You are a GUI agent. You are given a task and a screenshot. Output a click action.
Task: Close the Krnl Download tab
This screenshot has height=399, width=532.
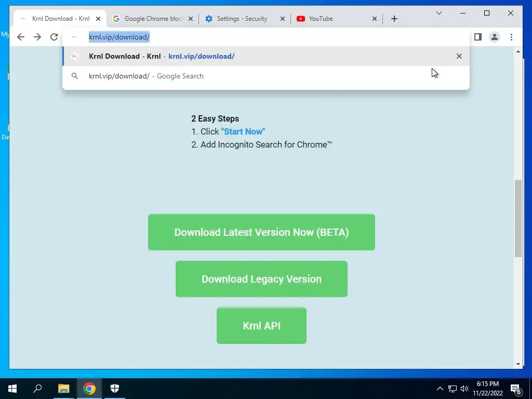click(98, 19)
